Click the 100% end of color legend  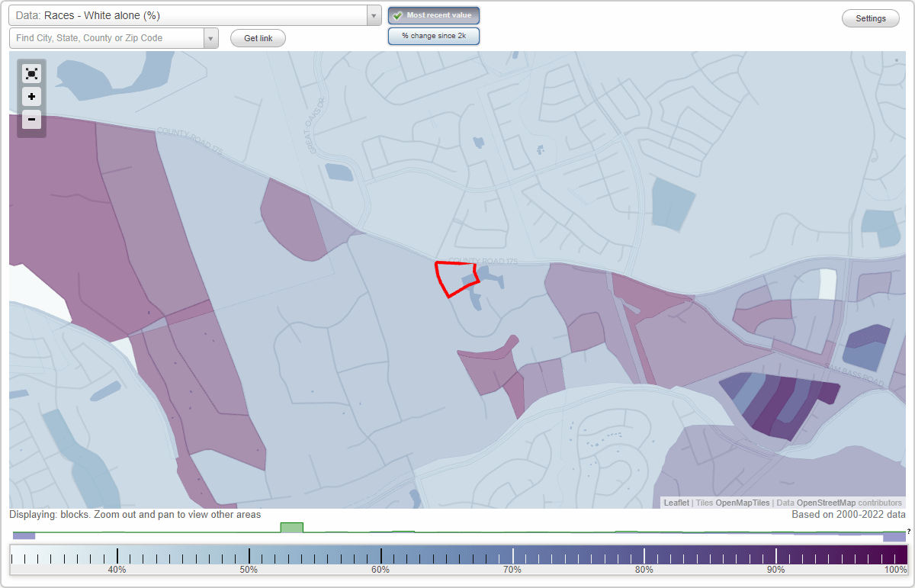click(x=895, y=570)
